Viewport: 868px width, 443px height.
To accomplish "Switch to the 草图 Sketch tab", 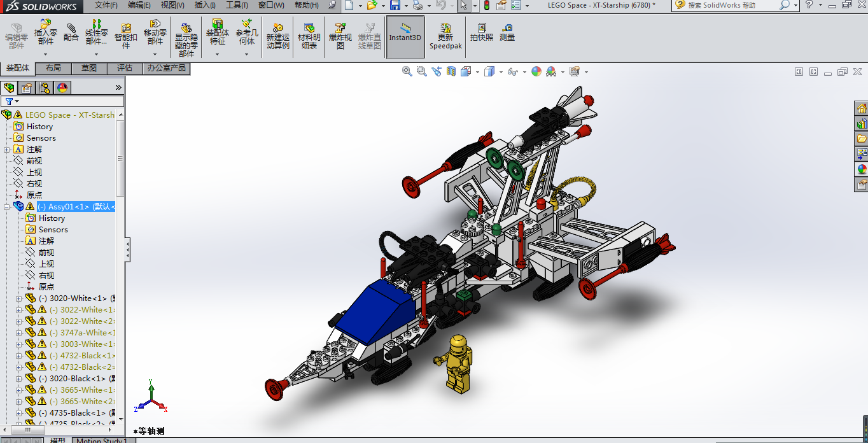I will [x=89, y=68].
